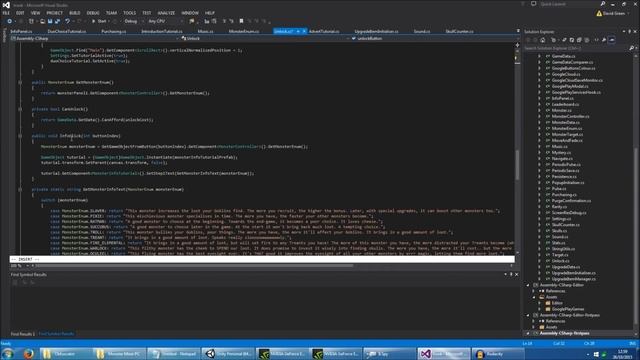
Task: Open Firefox from the Windows taskbar
Action: point(28,353)
